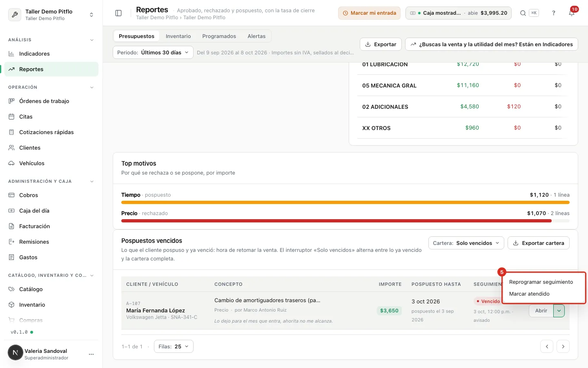The width and height of the screenshot is (588, 368).
Task: Open Cotizaciones rápidas
Action: 51,132
